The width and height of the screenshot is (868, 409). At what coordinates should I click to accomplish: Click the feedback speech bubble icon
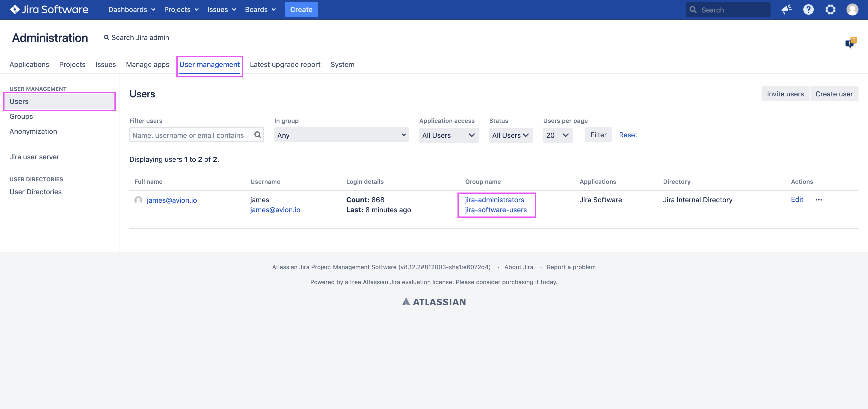point(851,43)
